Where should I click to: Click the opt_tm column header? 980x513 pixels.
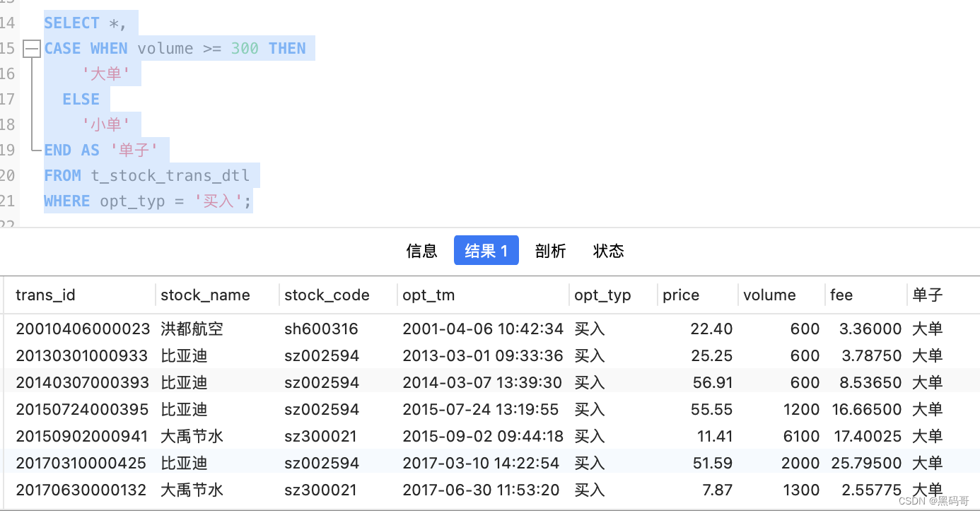click(428, 295)
